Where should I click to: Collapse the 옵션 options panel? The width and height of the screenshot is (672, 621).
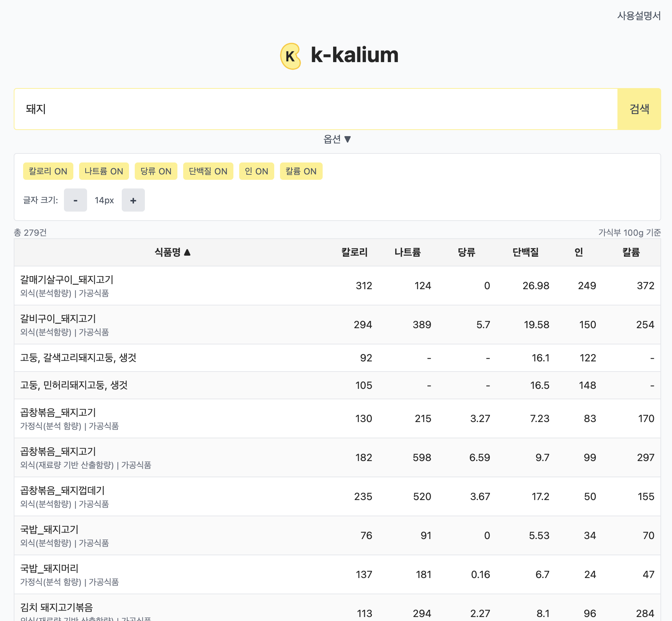(336, 139)
